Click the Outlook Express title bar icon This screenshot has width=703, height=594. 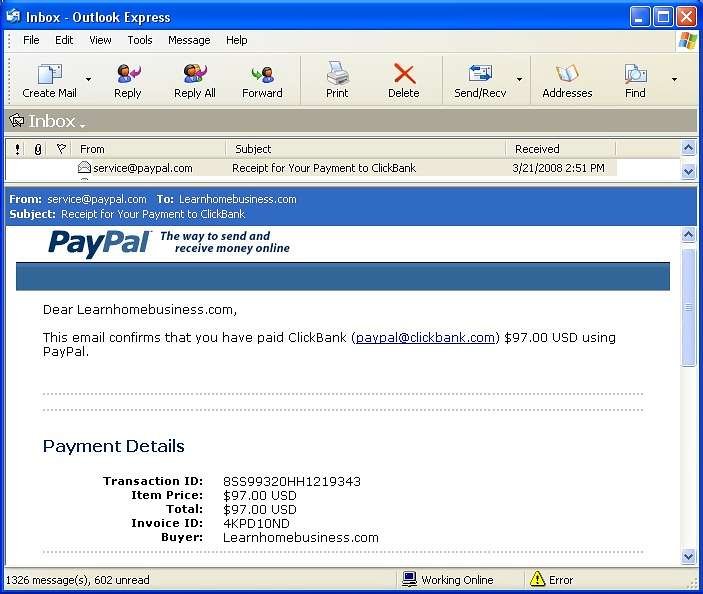coord(14,16)
